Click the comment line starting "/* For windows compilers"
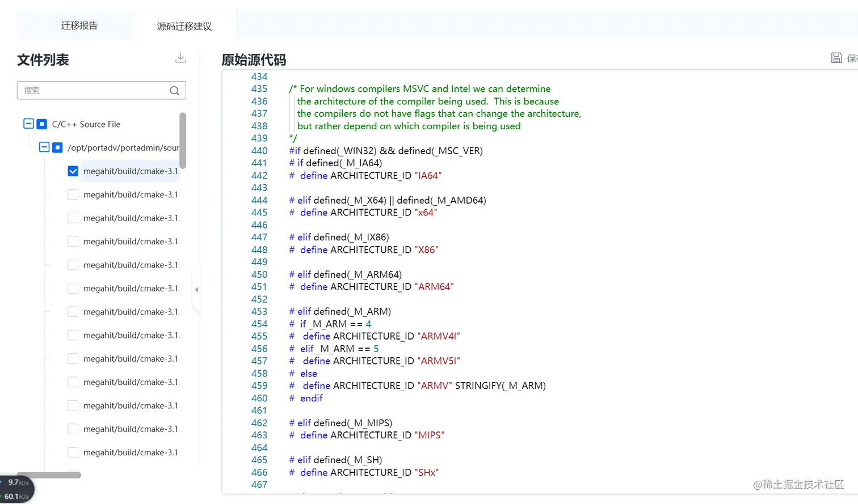Image resolution: width=858 pixels, height=504 pixels. coord(420,89)
